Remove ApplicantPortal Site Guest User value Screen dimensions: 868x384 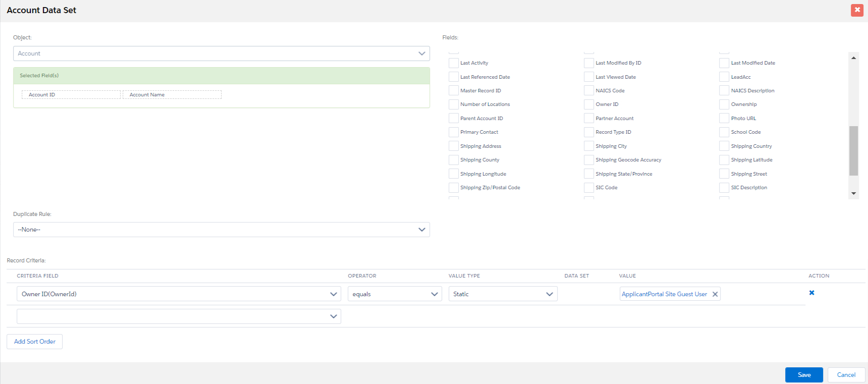click(715, 295)
